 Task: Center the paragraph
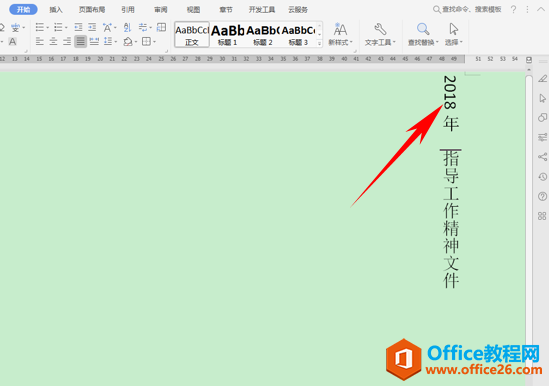[x=53, y=42]
